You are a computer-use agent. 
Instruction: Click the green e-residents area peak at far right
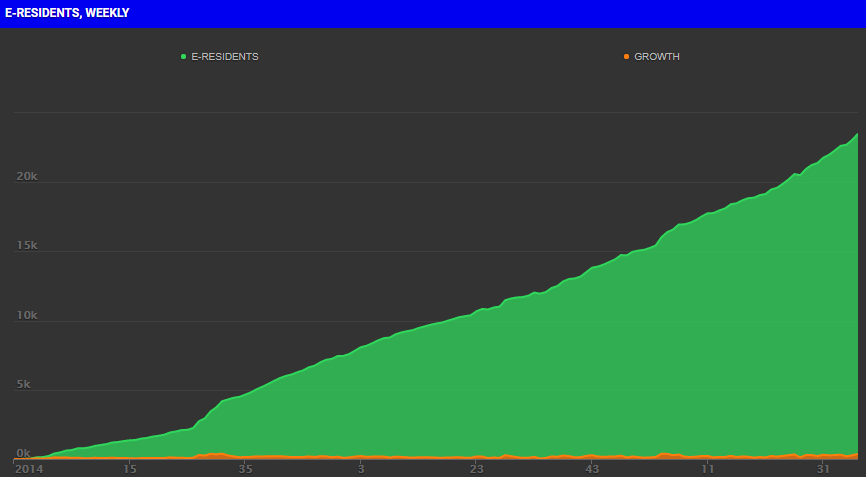[x=856, y=136]
